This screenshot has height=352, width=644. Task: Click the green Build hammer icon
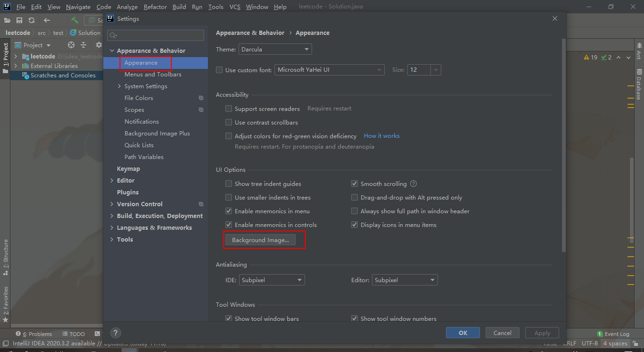click(74, 20)
